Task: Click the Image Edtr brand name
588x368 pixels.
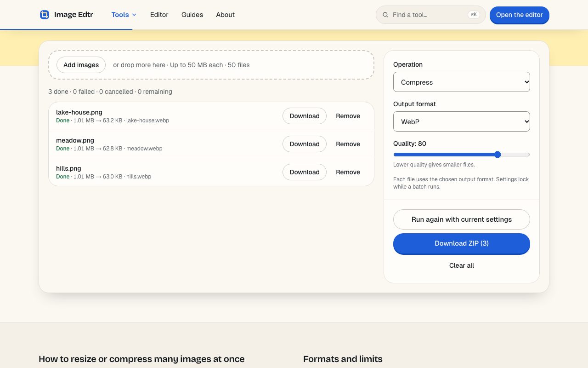Action: 73,15
